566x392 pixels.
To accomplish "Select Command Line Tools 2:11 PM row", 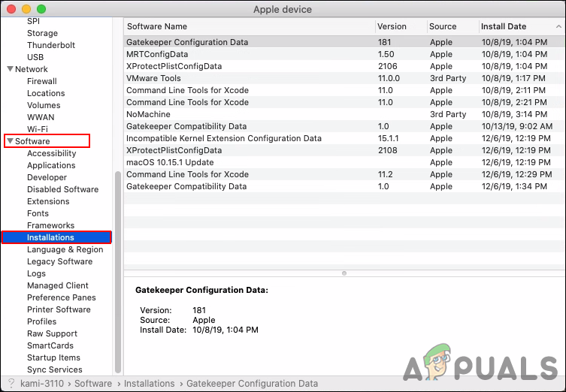I will pyautogui.click(x=344, y=90).
